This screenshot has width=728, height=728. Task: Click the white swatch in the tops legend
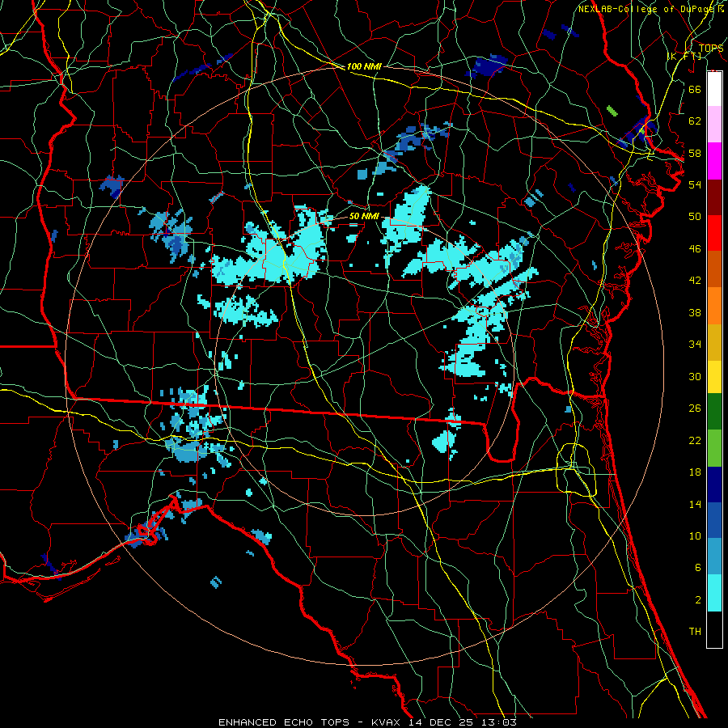(x=714, y=89)
